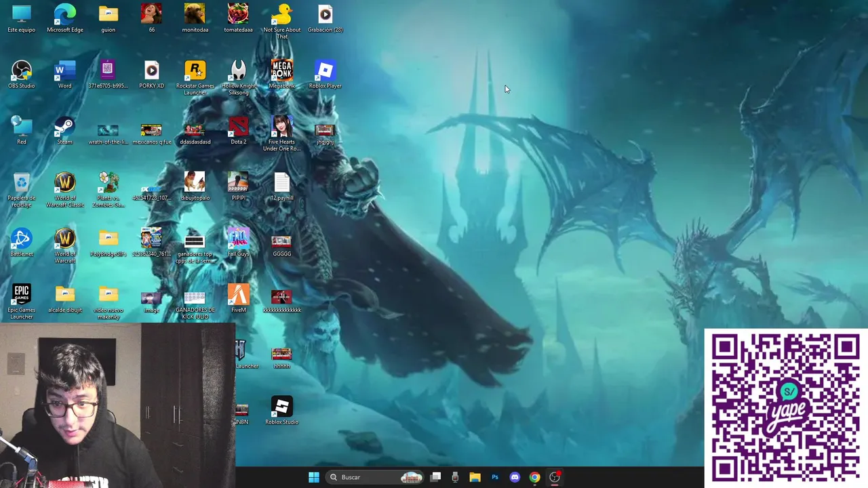The height and width of the screenshot is (488, 868).
Task: Select the PORKY XD video file
Action: (151, 75)
